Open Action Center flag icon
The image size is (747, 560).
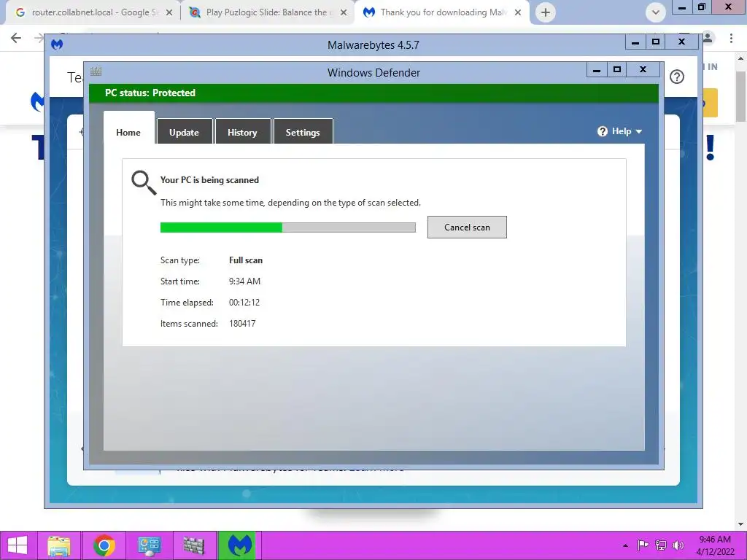643,545
